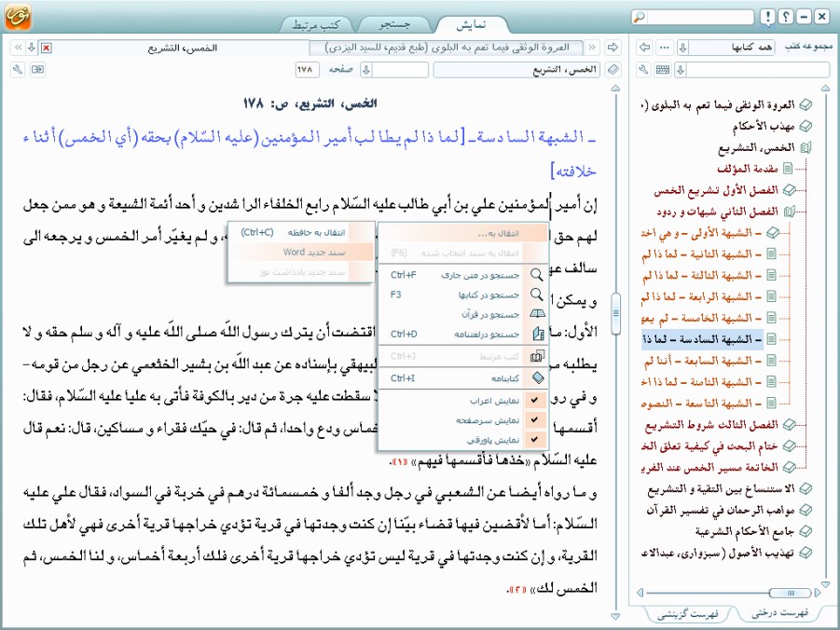
Task: Close the الخمس، التشريع book tab with the red X
Action: pyautogui.click(x=47, y=48)
